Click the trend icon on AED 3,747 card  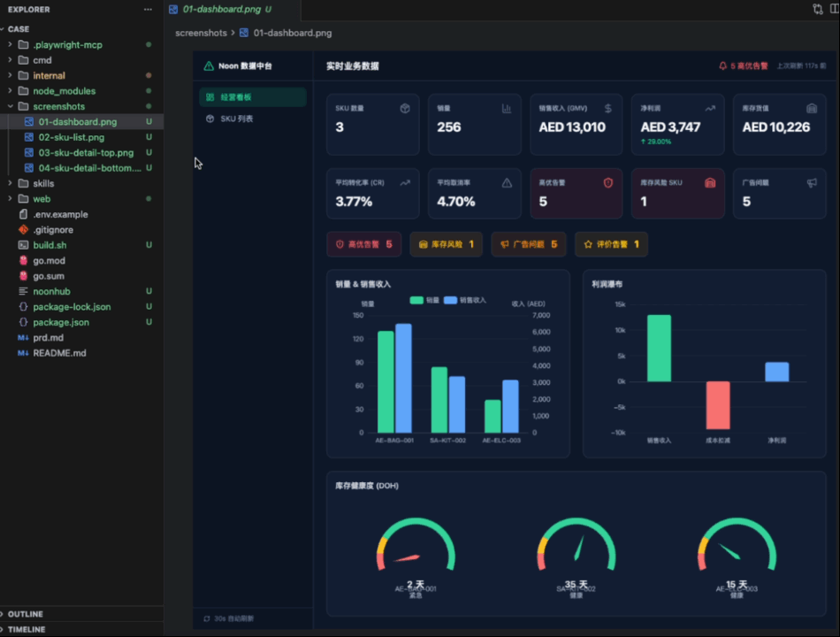(710, 108)
